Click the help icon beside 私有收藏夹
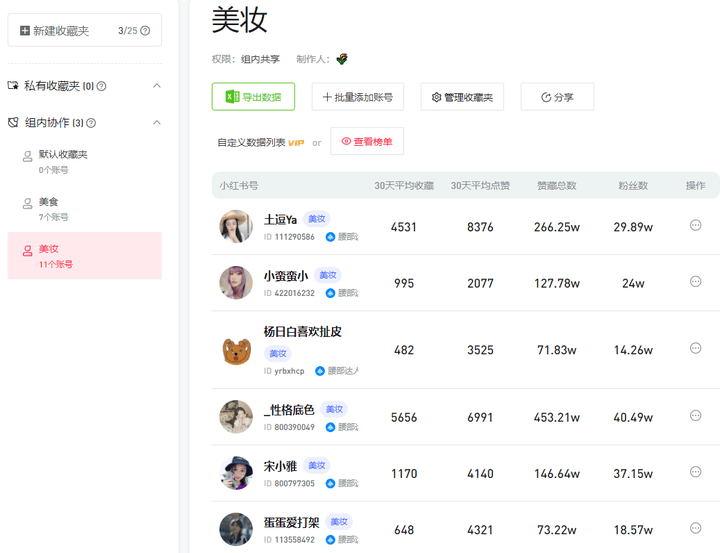 click(102, 87)
